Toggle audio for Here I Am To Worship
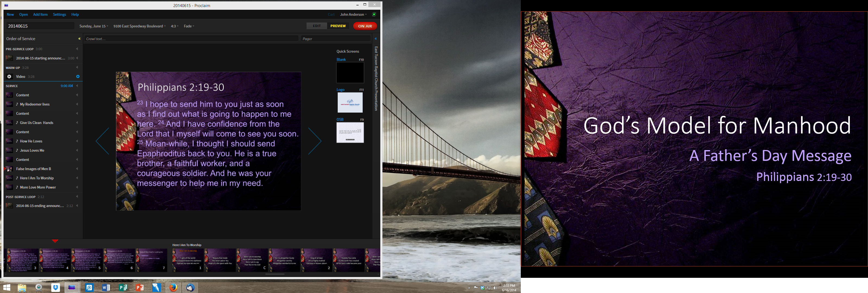Viewport: 868px width, 293px height. tap(77, 178)
